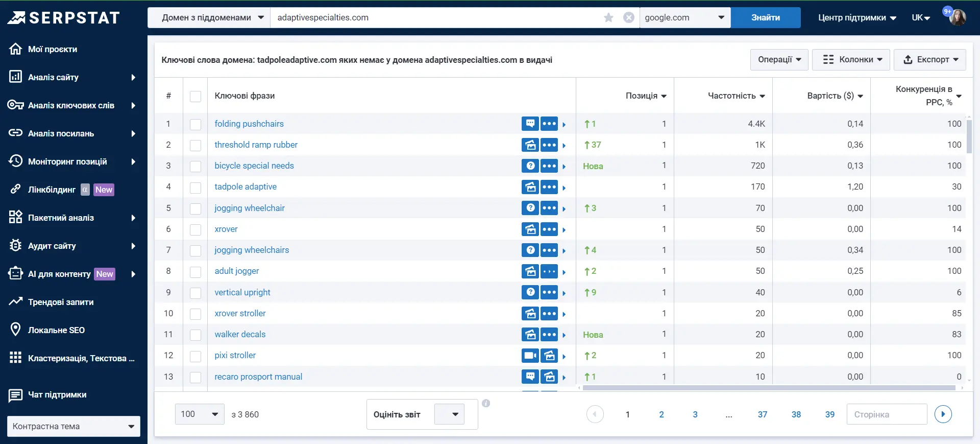Check the box for xrover stroller
This screenshot has height=444, width=980.
pos(195,314)
